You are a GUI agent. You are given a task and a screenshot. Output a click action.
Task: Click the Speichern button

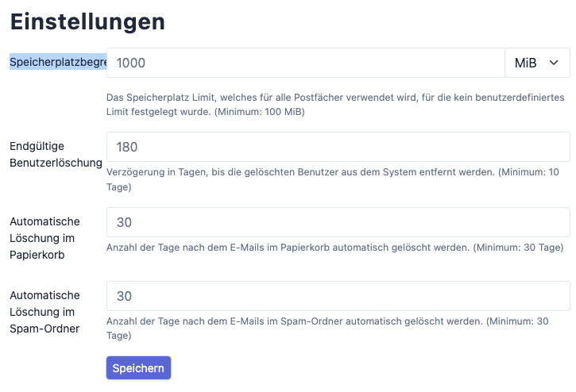(x=138, y=367)
